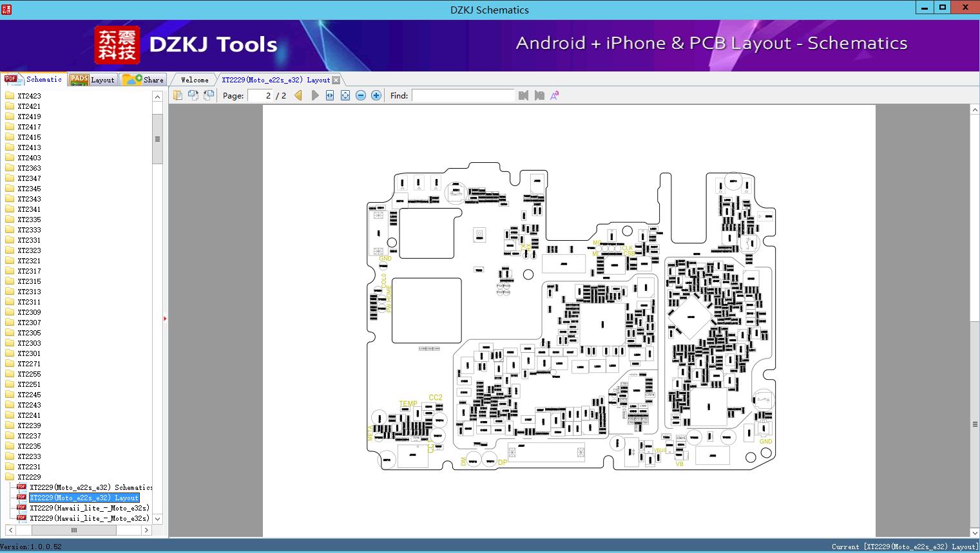
Task: Close the XT2229(Moto_e22s_e32) Layout tab
Action: (336, 80)
